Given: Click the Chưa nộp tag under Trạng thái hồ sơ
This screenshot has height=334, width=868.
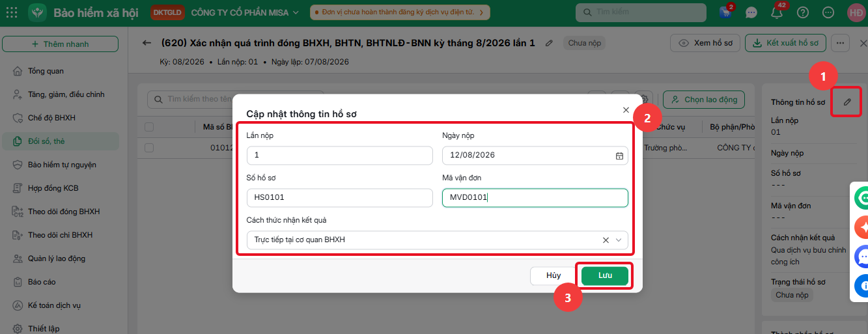Looking at the screenshot, I should (792, 295).
